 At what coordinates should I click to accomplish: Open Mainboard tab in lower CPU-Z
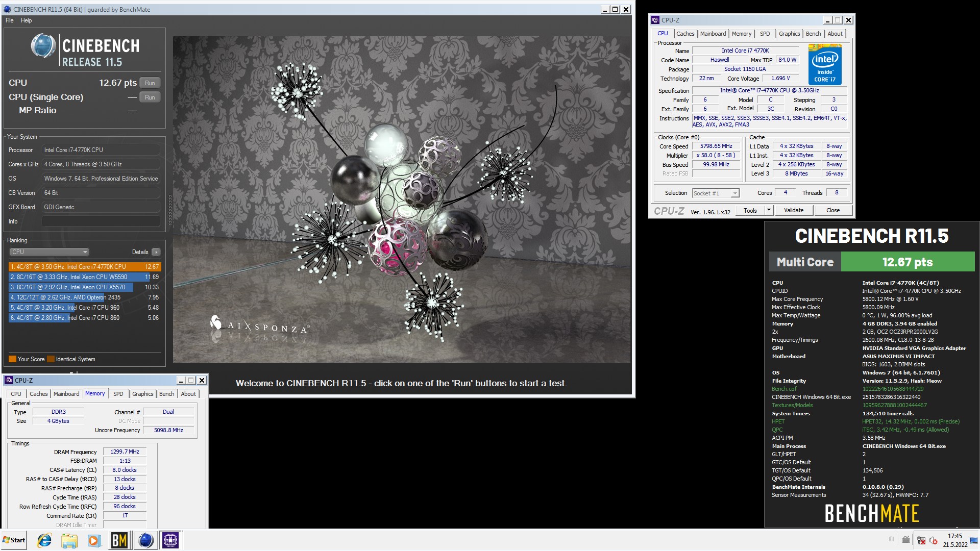click(x=66, y=394)
